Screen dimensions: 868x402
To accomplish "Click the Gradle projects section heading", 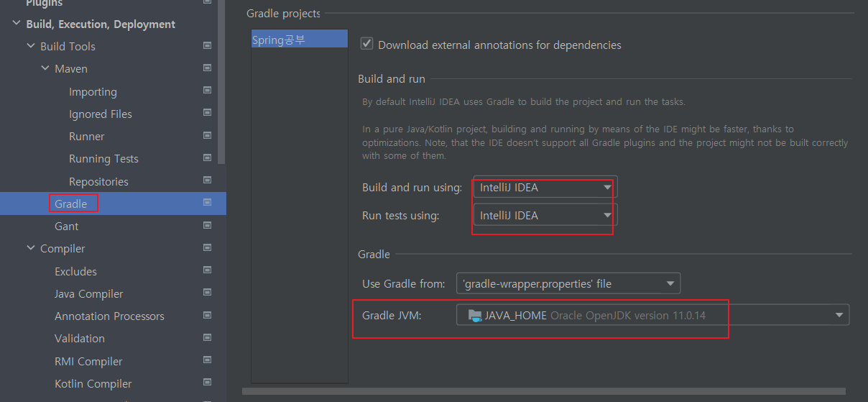I will click(283, 13).
